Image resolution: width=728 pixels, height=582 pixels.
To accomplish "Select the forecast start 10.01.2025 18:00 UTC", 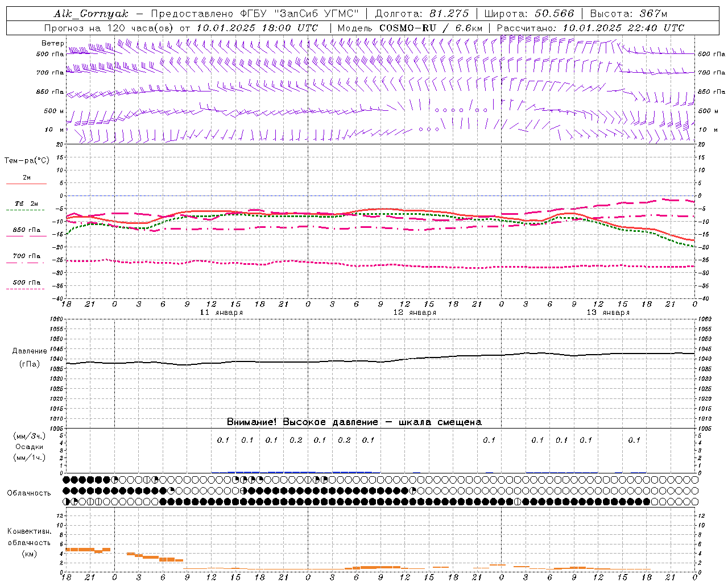I will [x=257, y=28].
